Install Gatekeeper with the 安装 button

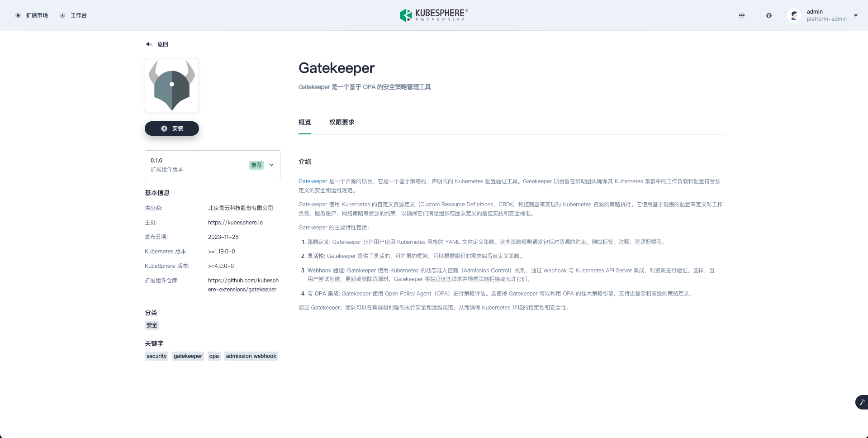[x=172, y=129]
